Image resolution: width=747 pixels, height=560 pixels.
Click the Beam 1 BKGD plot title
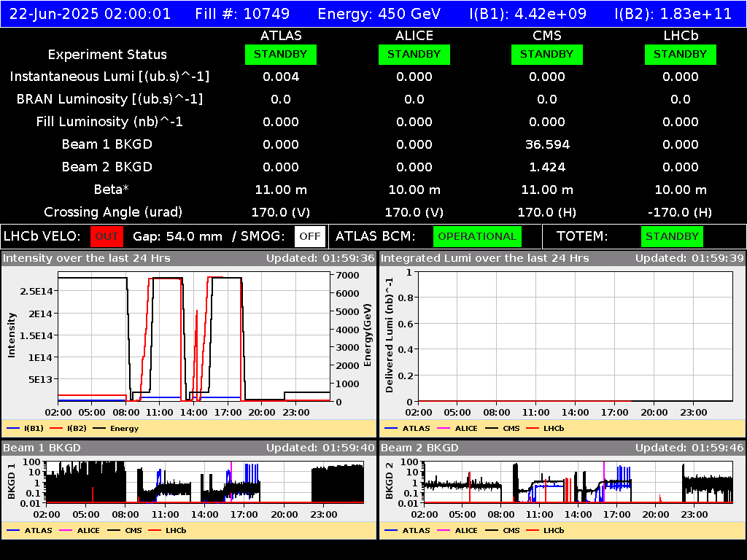[42, 448]
